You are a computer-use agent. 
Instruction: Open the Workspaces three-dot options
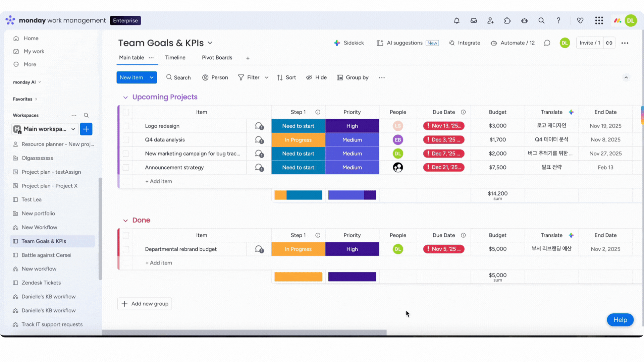[74, 115]
